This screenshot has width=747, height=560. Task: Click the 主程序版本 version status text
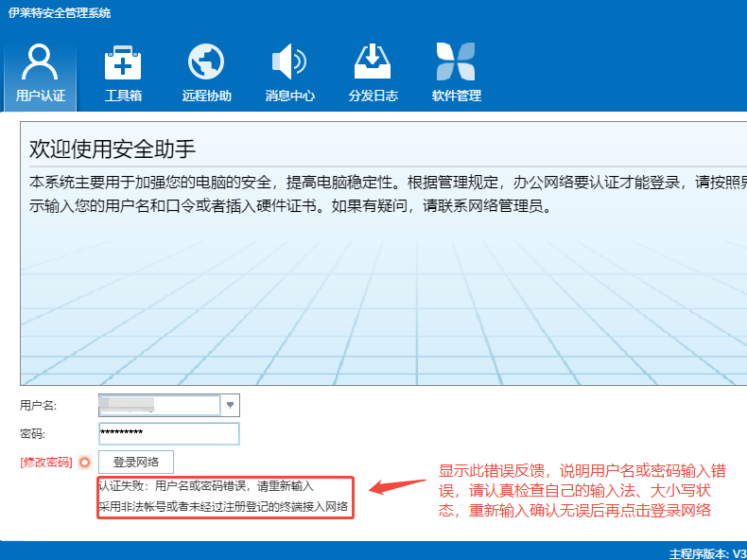point(708,553)
